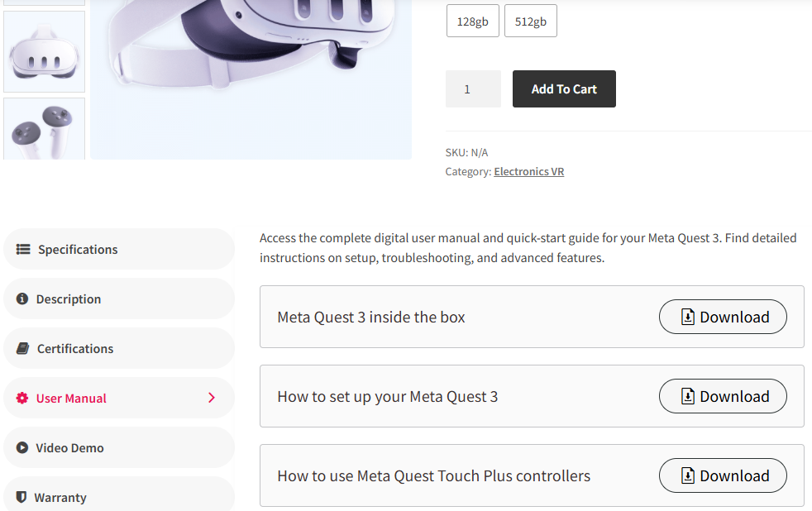The image size is (812, 511).
Task: Select the 512gb storage option
Action: pyautogui.click(x=530, y=21)
